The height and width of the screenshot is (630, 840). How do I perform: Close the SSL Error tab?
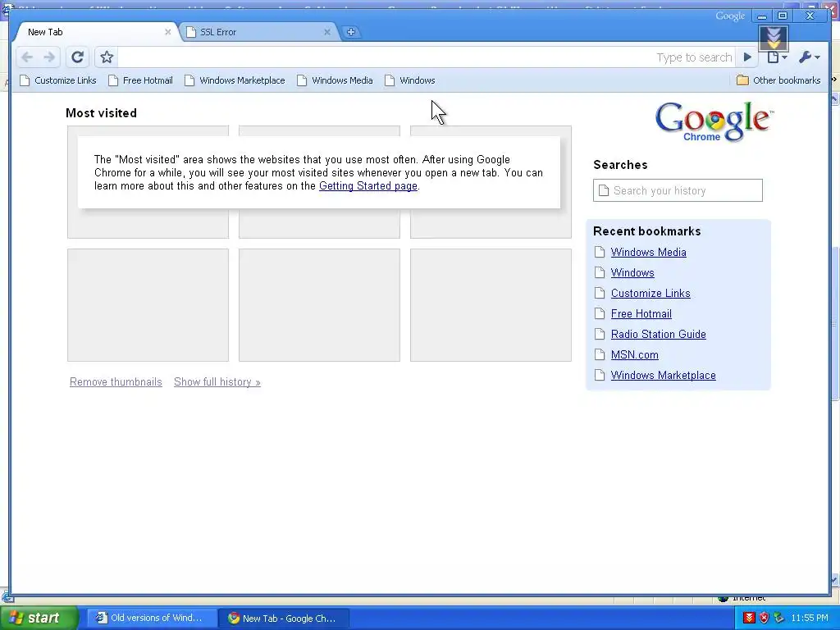coord(327,32)
